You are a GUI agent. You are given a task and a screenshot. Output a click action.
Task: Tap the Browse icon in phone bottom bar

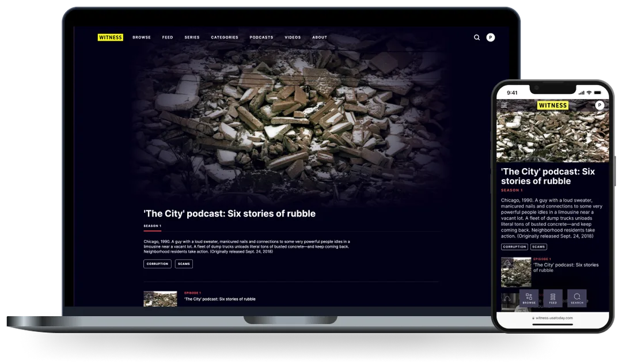[x=529, y=298]
